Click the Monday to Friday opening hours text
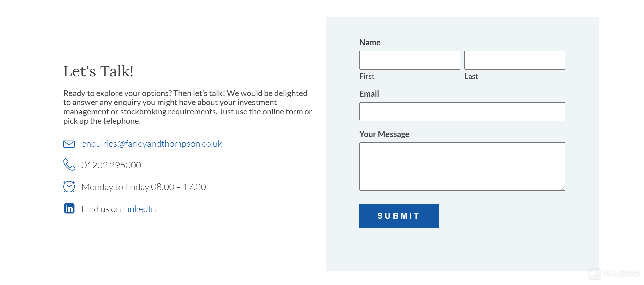 click(144, 187)
